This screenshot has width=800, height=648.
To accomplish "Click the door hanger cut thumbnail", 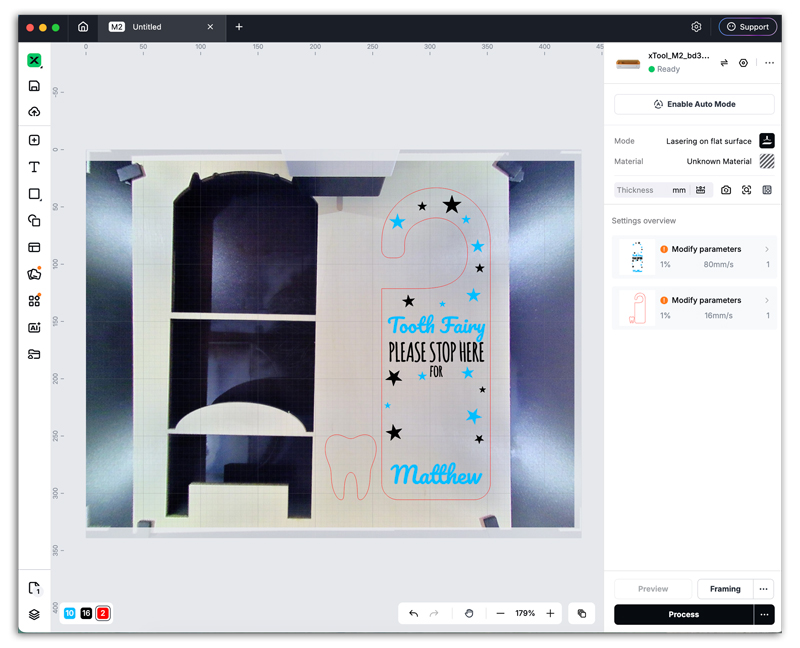I will [637, 308].
